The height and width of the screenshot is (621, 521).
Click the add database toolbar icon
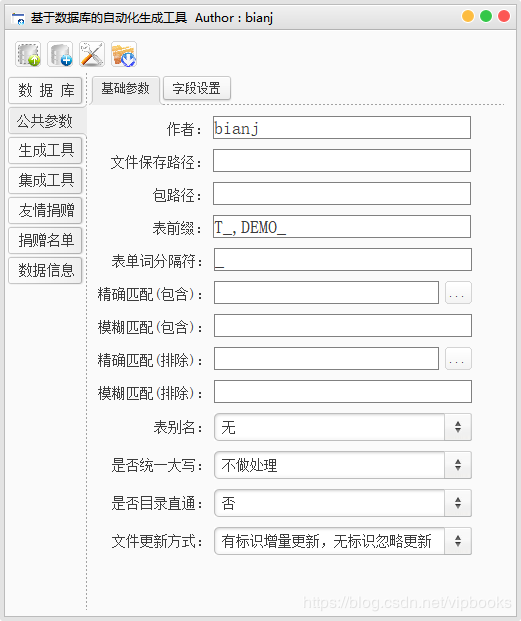60,54
